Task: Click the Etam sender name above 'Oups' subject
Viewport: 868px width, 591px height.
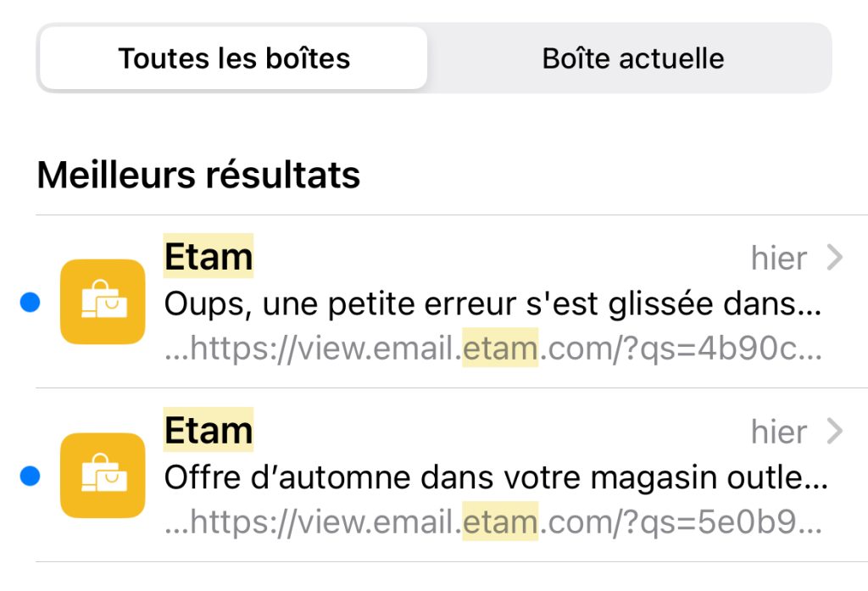Action: tap(209, 256)
